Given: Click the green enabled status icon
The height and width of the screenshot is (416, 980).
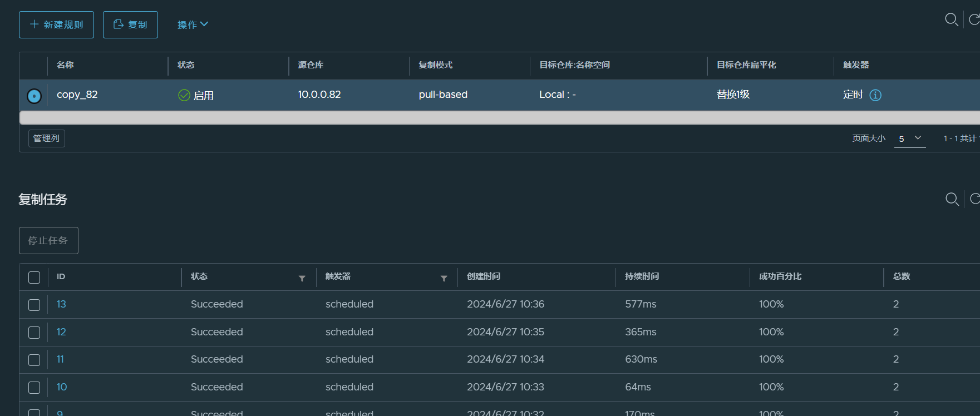Looking at the screenshot, I should (184, 95).
